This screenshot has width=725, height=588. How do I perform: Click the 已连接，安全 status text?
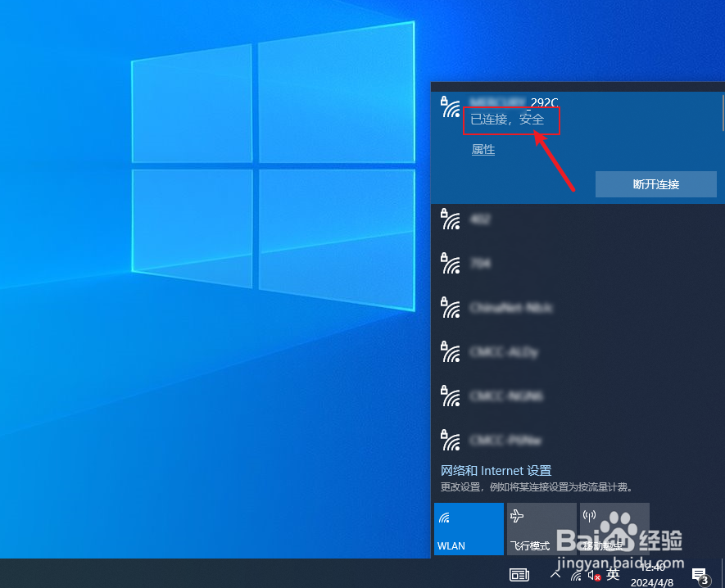pos(507,120)
